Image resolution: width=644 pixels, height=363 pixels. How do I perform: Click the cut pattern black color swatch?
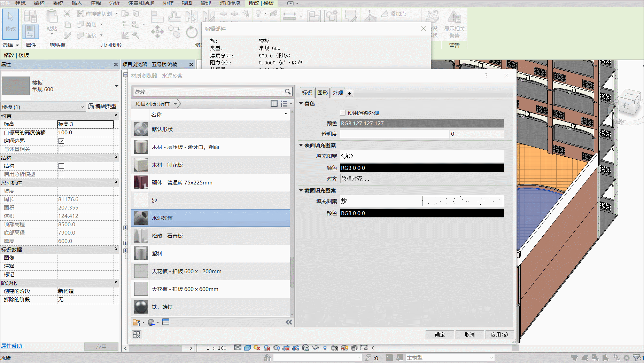pyautogui.click(x=422, y=213)
